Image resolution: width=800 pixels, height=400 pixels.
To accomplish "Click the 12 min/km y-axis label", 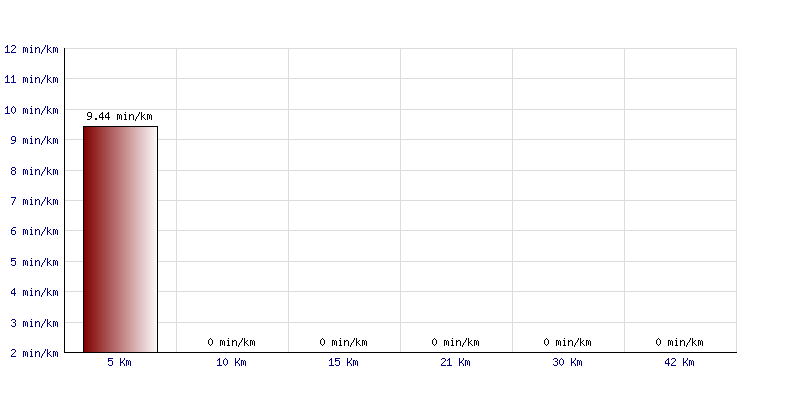I will 31,49.
